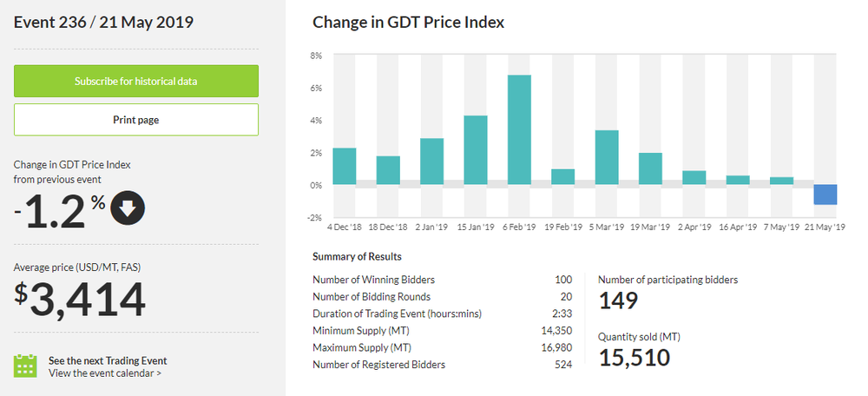Select the 6 Feb '19 chart bar

[x=519, y=130]
